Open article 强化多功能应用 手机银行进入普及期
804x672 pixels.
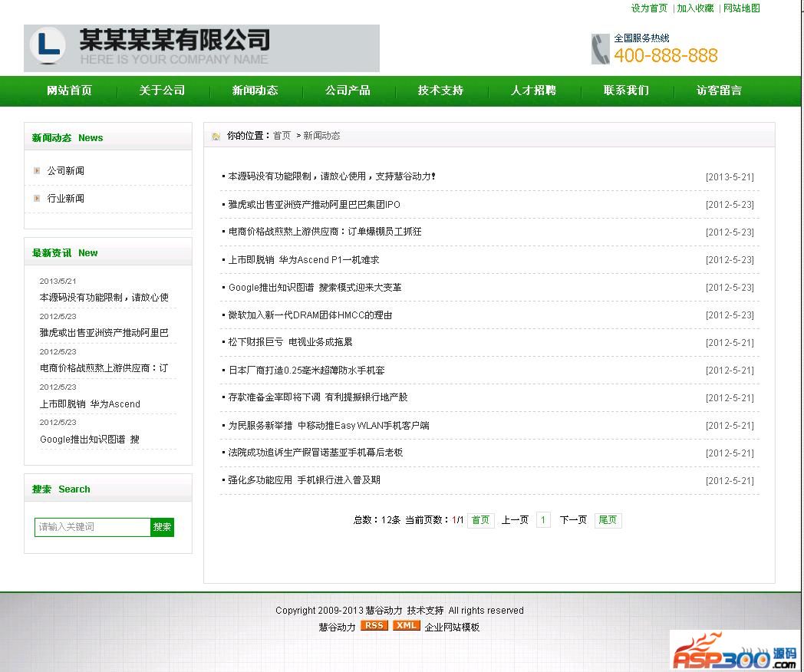pyautogui.click(x=304, y=481)
